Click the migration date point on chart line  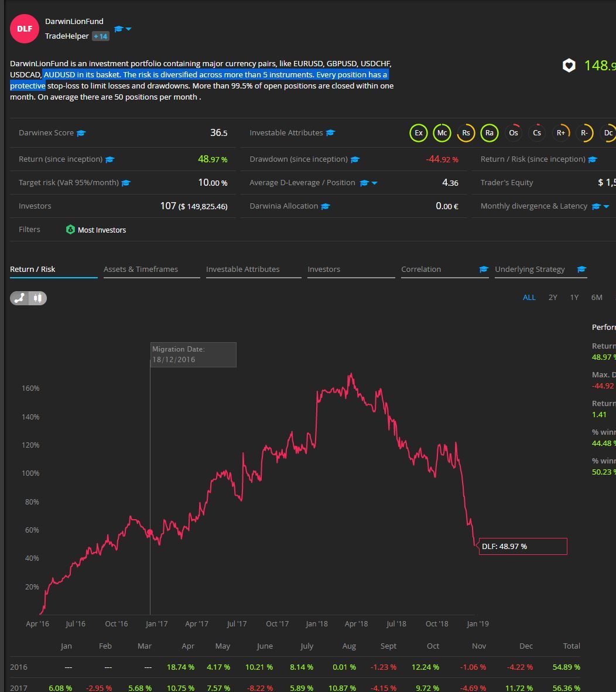[x=150, y=533]
